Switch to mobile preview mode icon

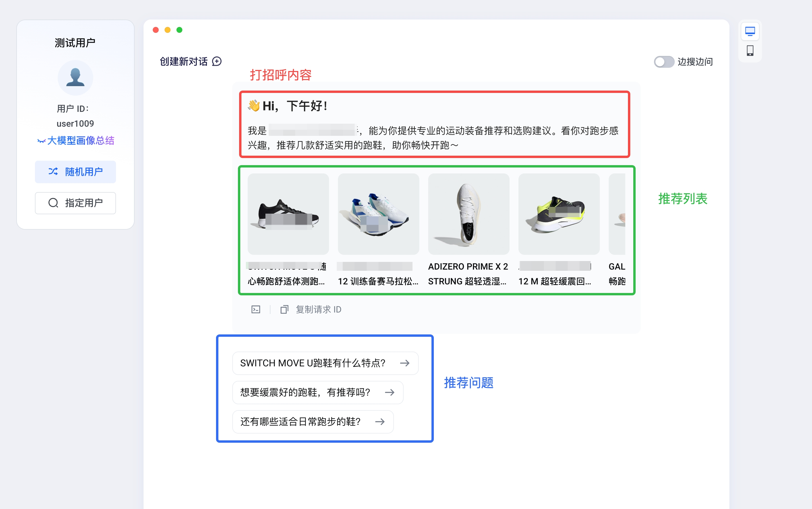750,51
